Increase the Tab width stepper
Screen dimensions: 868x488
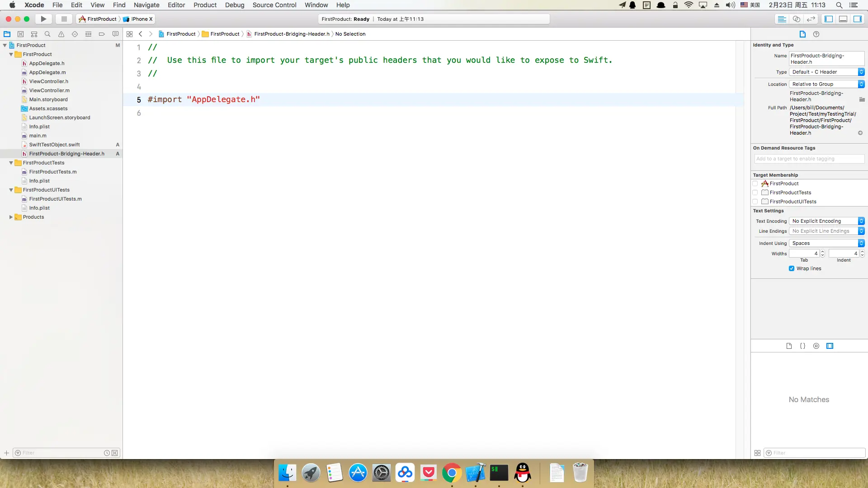(822, 252)
